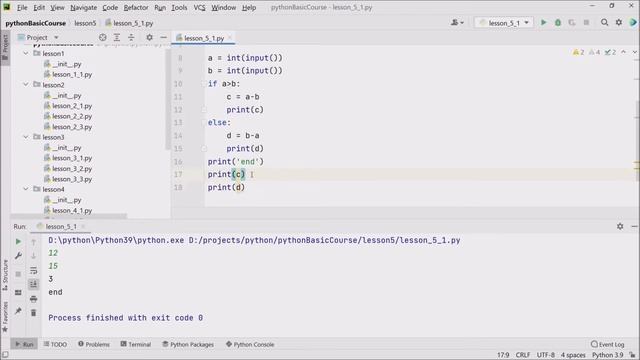Hide the Run tool window
Image resolution: width=640 pixels, height=360 pixels.
tap(634, 226)
